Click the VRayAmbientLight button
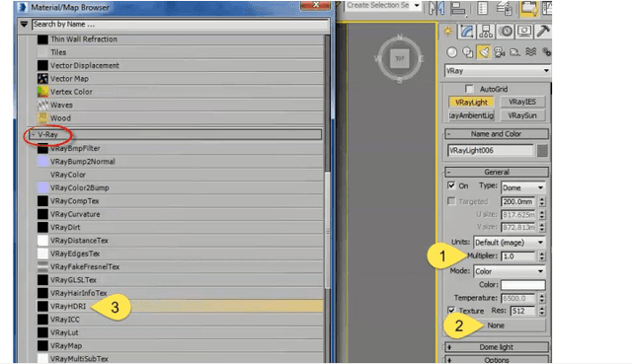This screenshot has height=364, width=632. [x=471, y=115]
